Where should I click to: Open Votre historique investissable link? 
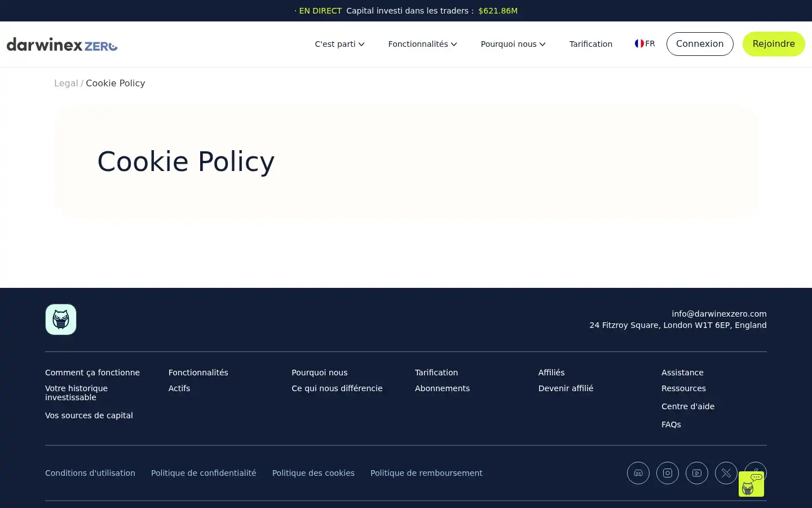(76, 393)
